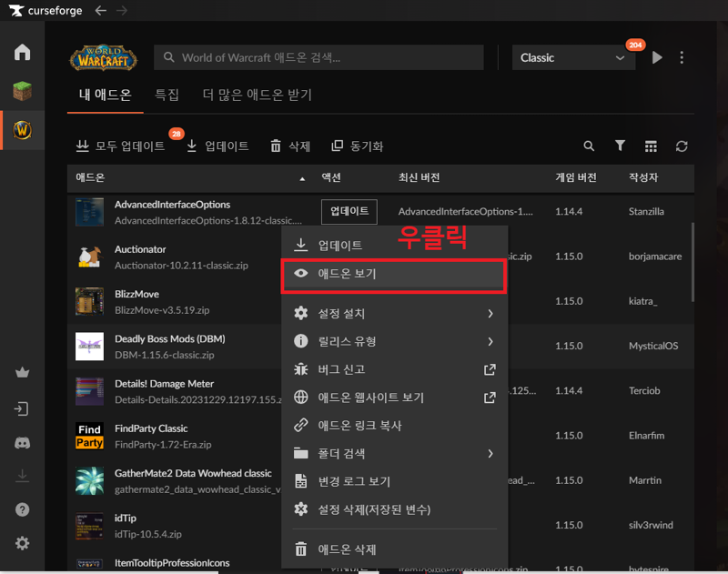Choose 설정 삭제(저장된 변수) menu item
The width and height of the screenshot is (728, 574).
tap(395, 509)
